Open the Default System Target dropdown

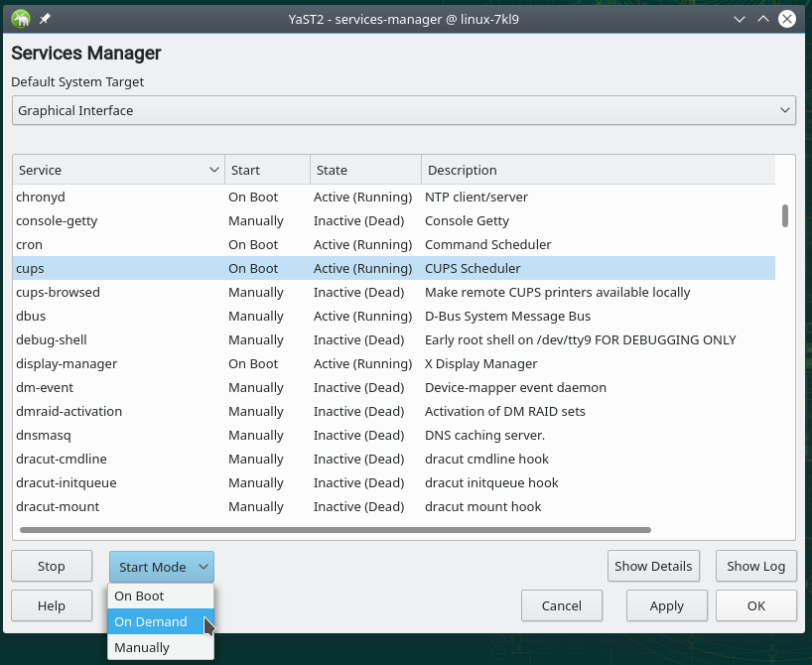point(404,110)
